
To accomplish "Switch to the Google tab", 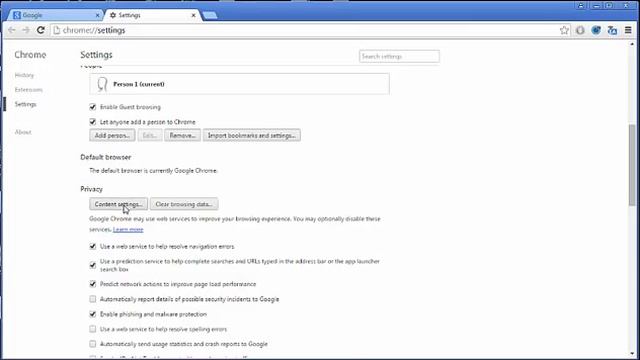I will pos(55,15).
